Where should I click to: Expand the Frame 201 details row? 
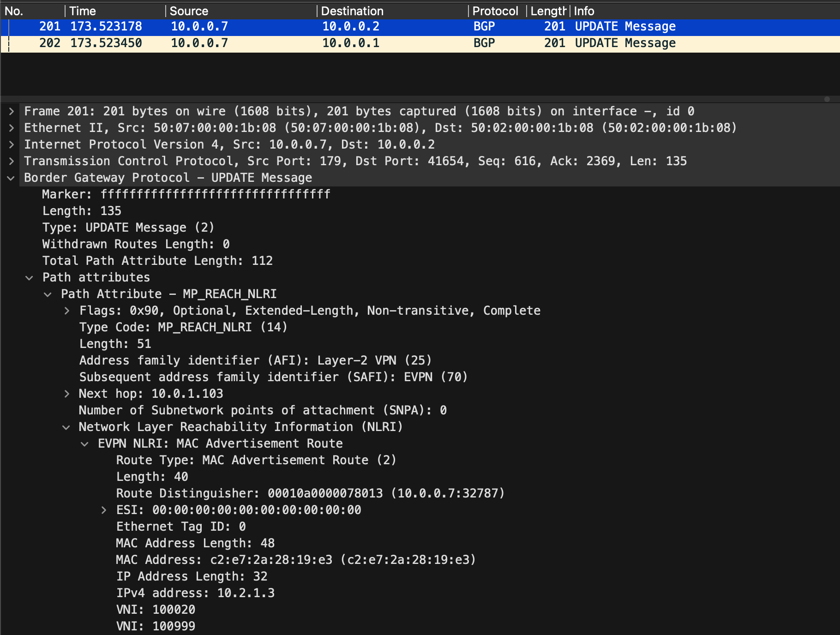[12, 111]
